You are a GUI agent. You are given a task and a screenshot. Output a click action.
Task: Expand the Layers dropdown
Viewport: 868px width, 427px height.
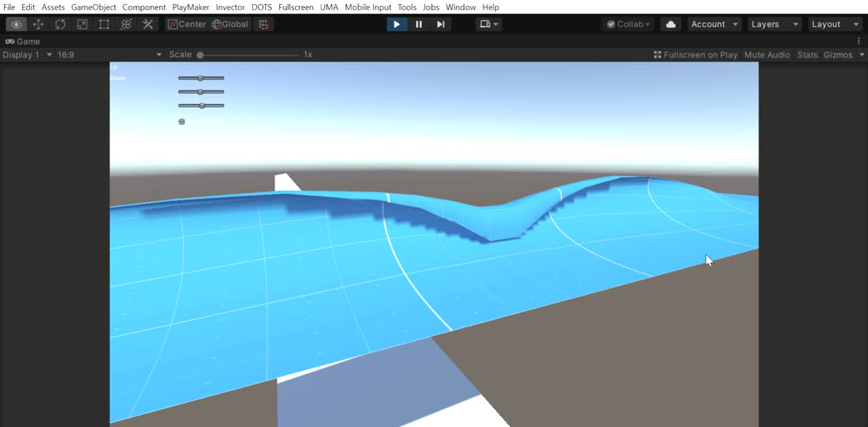tap(775, 24)
